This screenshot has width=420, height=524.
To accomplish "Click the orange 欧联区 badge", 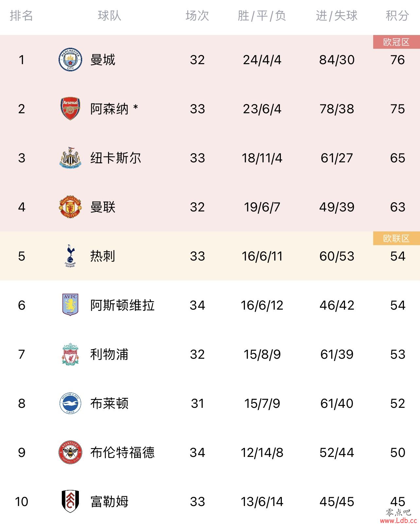I will [396, 238].
